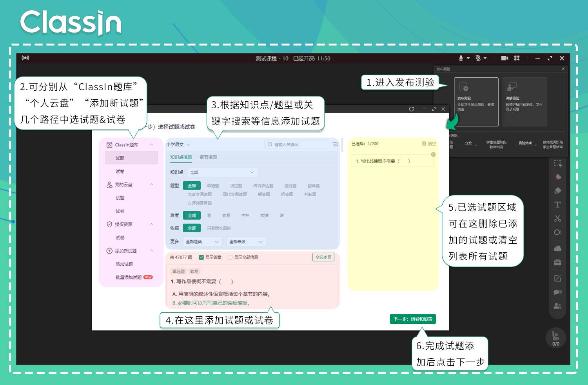Open the 全部来源 dropdown

pos(246,242)
